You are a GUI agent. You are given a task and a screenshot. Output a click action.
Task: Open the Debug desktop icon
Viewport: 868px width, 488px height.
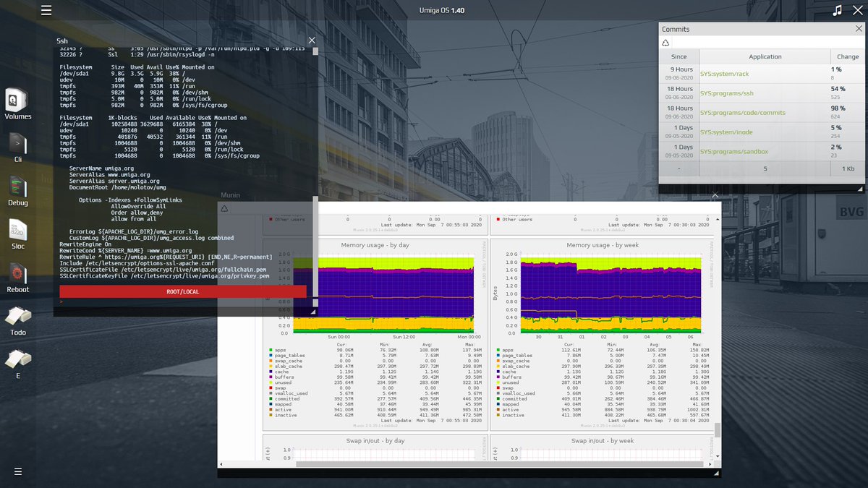click(18, 191)
